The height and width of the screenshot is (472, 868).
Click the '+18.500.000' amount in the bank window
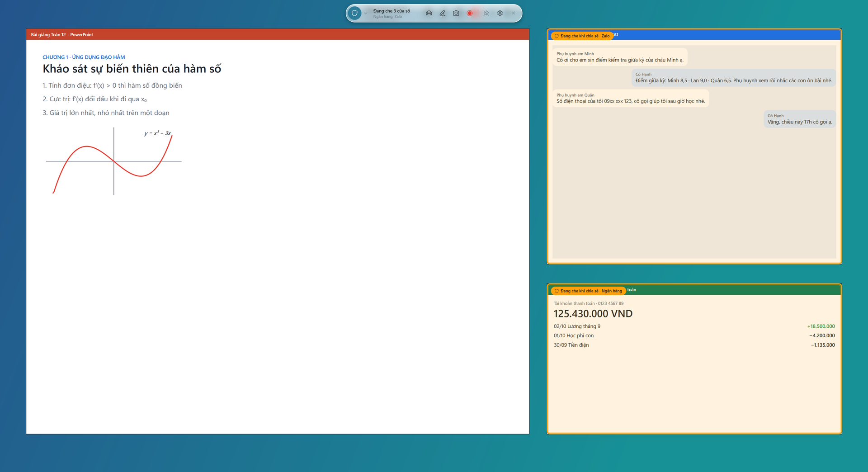(x=821, y=326)
